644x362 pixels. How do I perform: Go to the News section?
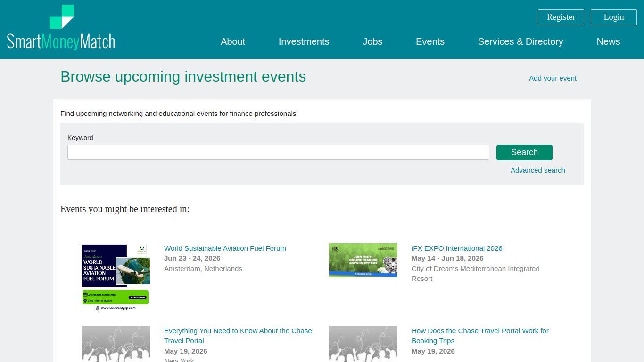click(x=608, y=41)
